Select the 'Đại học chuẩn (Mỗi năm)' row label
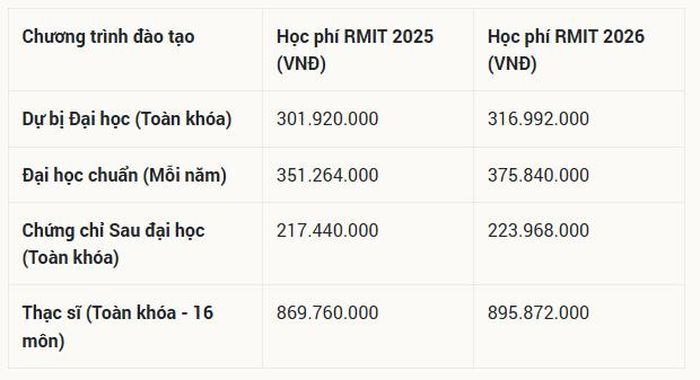This screenshot has height=380, width=700. (125, 175)
